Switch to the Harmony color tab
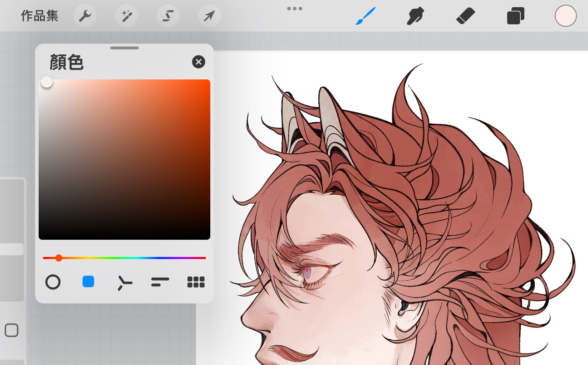This screenshot has height=365, width=588. (x=124, y=282)
